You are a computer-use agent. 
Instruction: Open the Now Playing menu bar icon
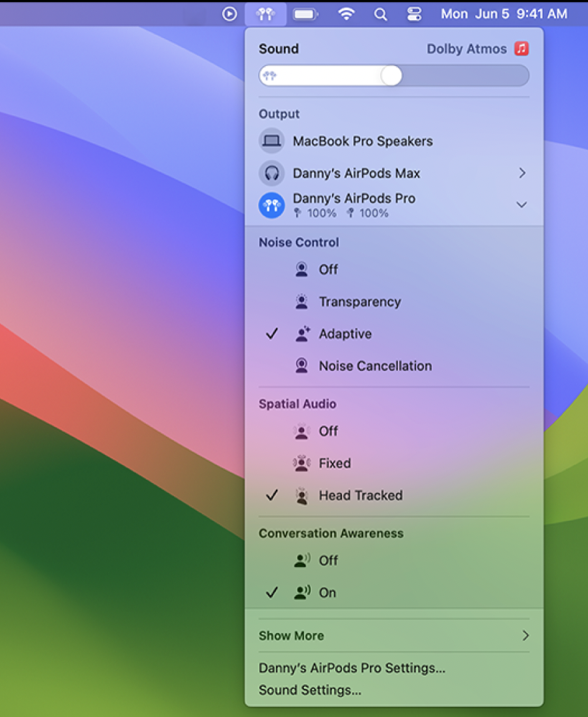(230, 14)
